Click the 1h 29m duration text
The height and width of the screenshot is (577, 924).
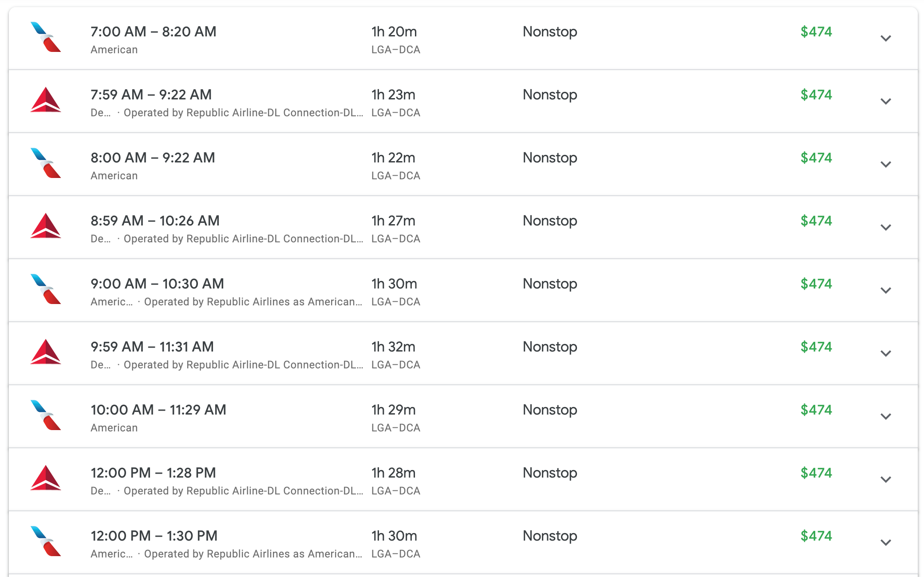tap(393, 410)
